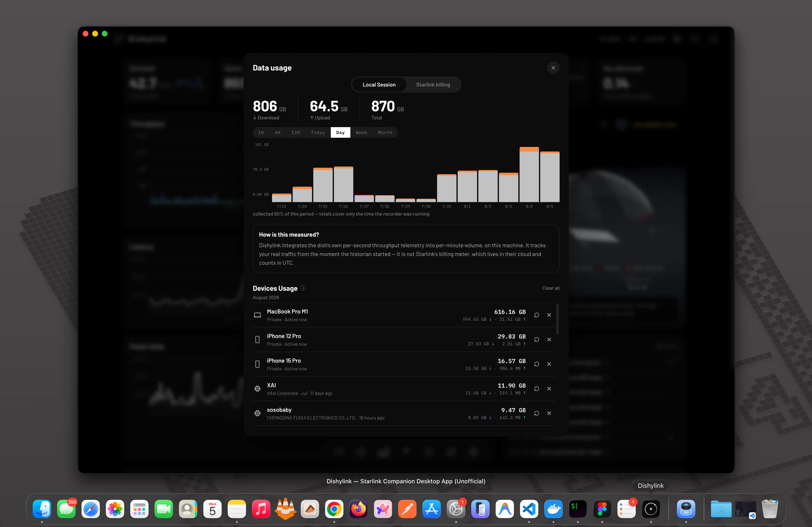Select the Week time range
The image size is (812, 527).
pyautogui.click(x=361, y=133)
